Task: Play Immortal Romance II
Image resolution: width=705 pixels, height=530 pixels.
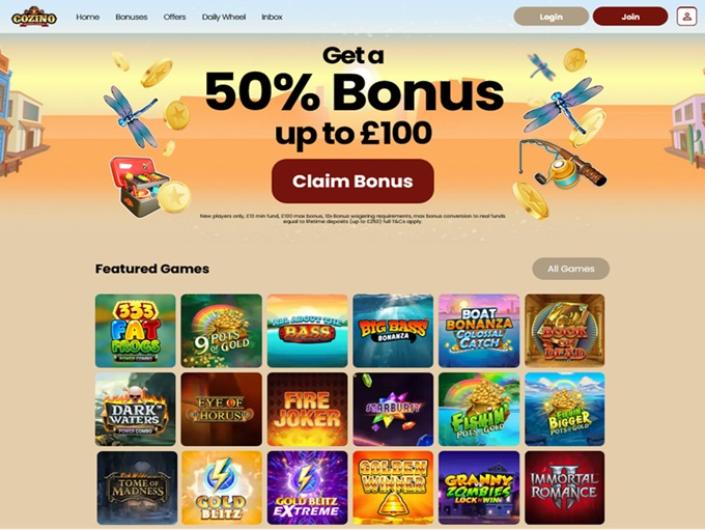Action: click(x=565, y=488)
